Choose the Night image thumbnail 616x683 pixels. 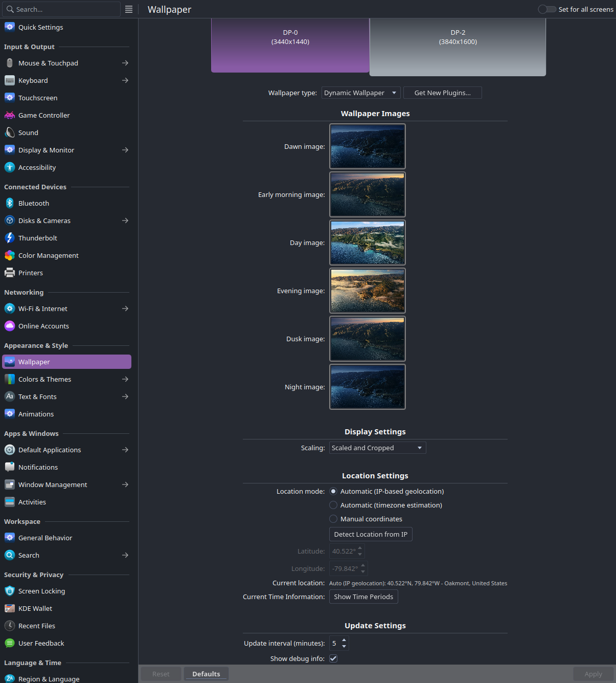pyautogui.click(x=368, y=387)
